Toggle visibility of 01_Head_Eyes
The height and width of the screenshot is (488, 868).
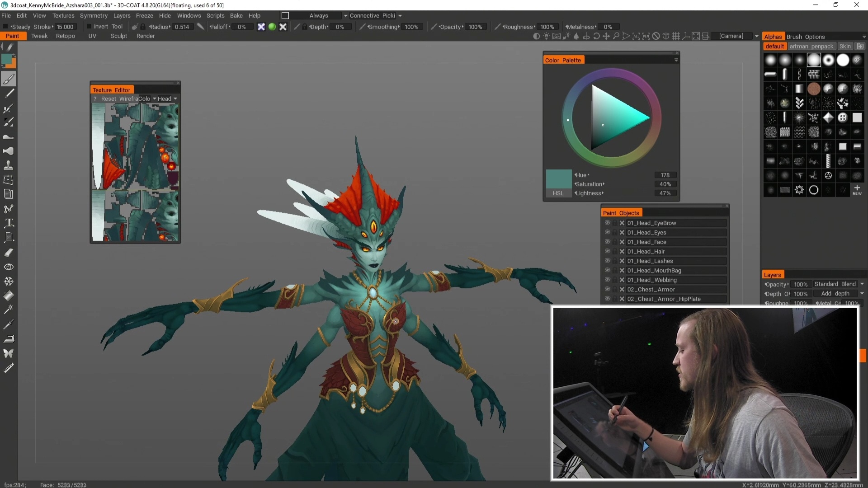[608, 232]
